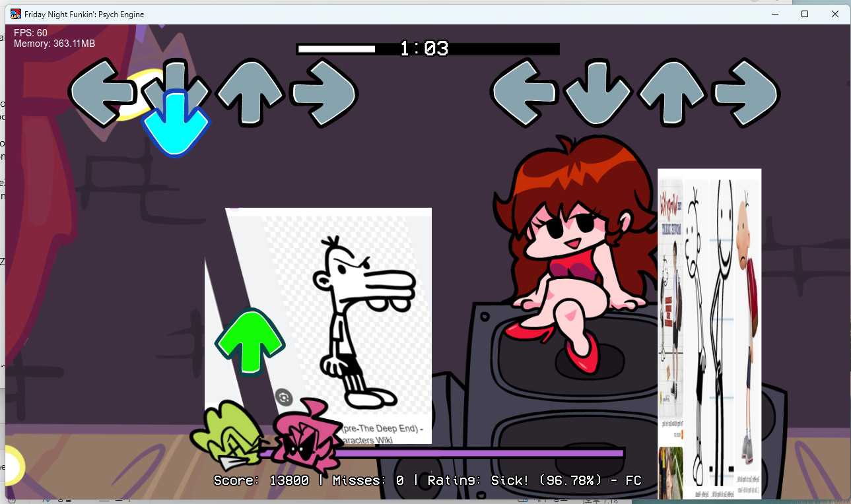The height and width of the screenshot is (504, 851).
Task: Maximize the Psych Engine window
Action: click(x=805, y=14)
